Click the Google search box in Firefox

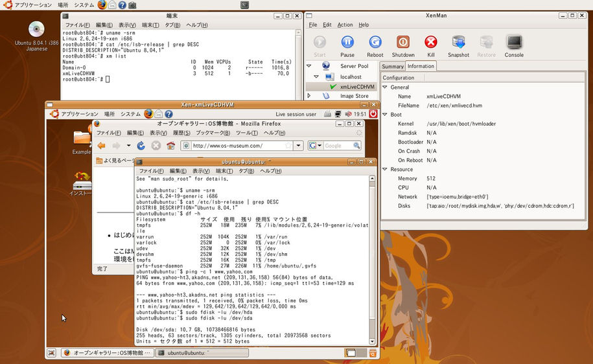pyautogui.click(x=338, y=146)
